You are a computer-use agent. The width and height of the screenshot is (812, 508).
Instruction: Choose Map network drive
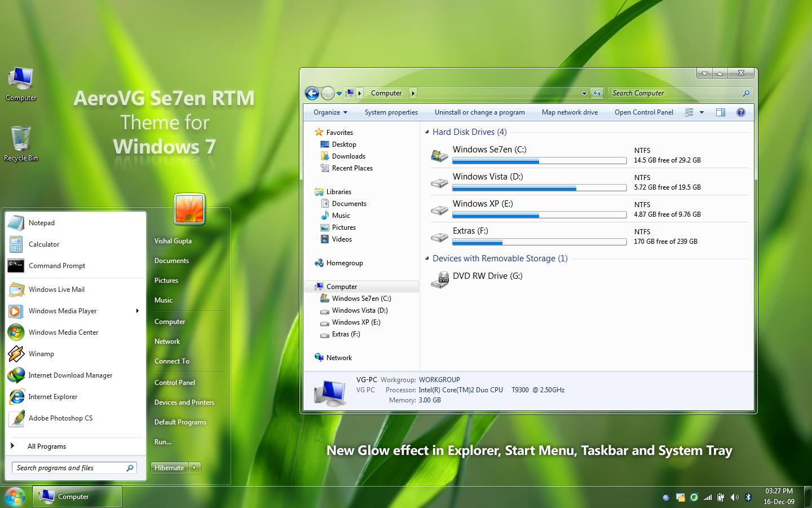570,112
